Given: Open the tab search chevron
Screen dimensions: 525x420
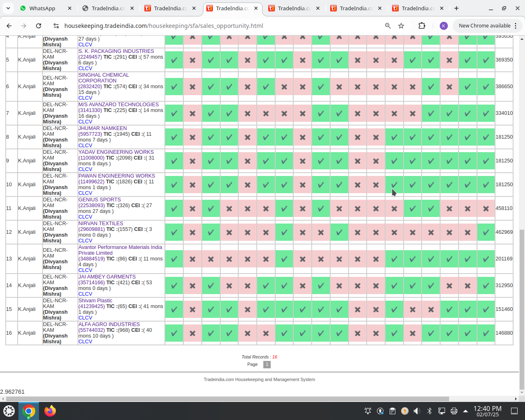Looking at the screenshot, I should click(8, 8).
